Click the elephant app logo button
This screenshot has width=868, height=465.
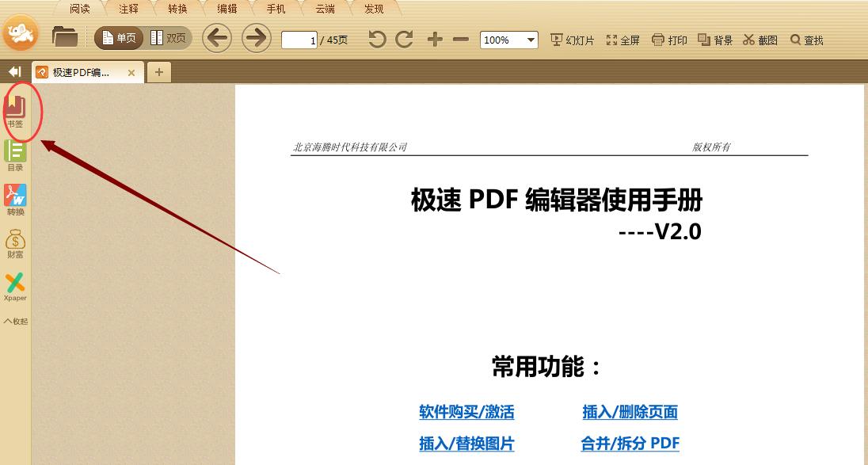(x=21, y=33)
